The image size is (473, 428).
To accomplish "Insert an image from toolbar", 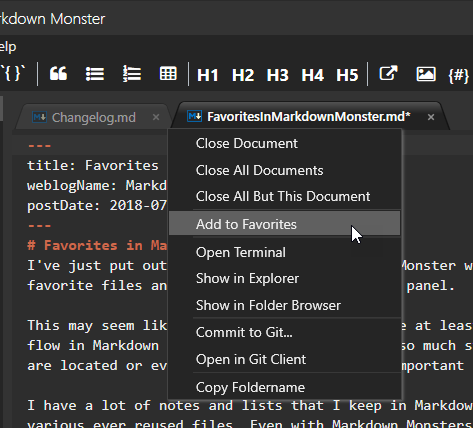I will pyautogui.click(x=426, y=74).
